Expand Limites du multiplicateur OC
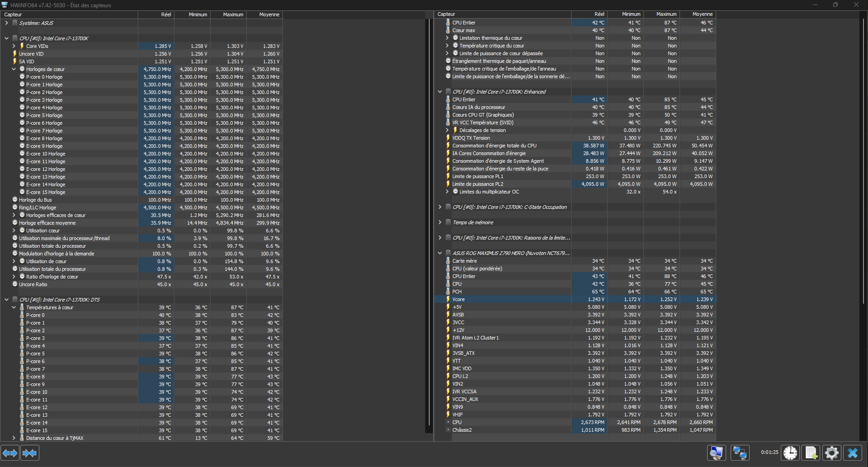 (x=447, y=192)
